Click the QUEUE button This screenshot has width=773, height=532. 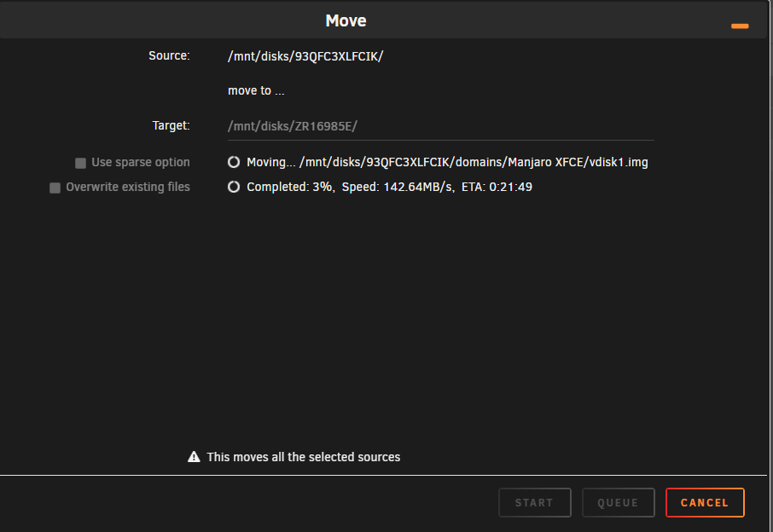click(619, 502)
